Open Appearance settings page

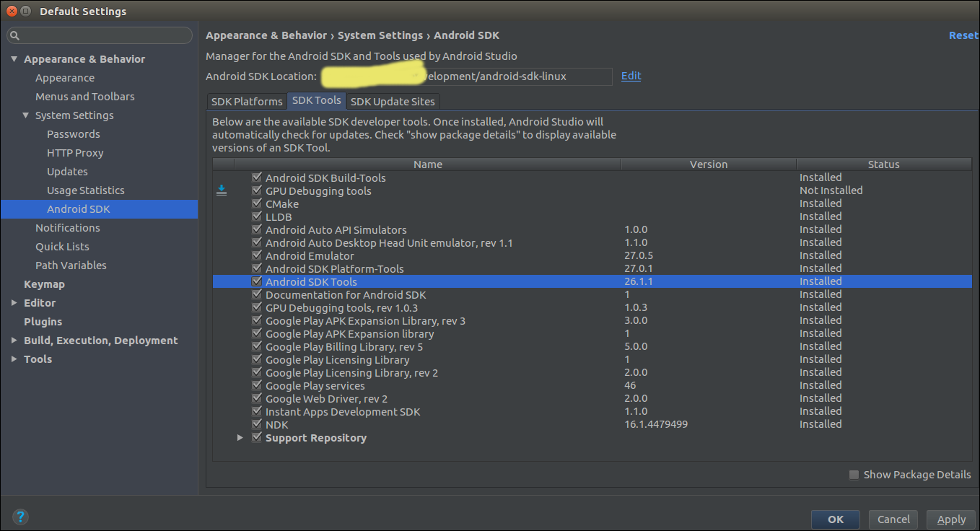click(x=65, y=78)
